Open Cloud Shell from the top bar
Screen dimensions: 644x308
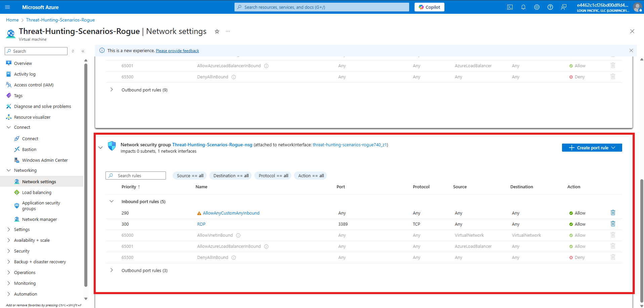tap(510, 7)
